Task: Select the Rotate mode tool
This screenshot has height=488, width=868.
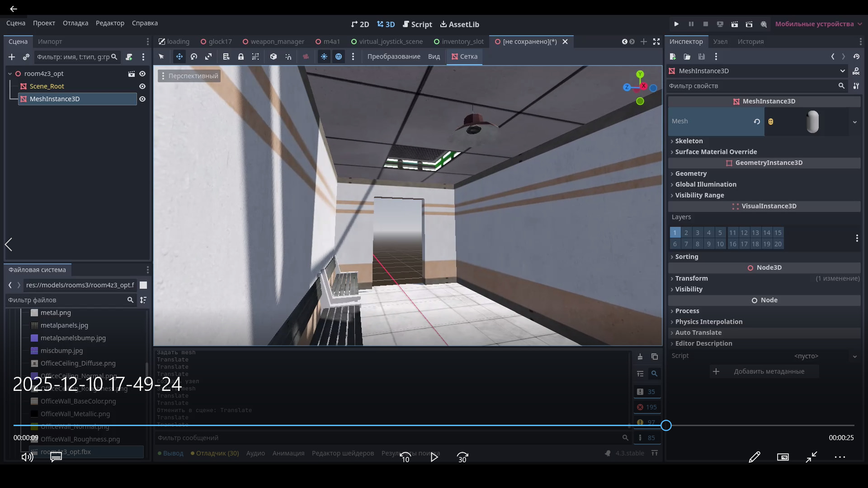Action: [x=194, y=56]
